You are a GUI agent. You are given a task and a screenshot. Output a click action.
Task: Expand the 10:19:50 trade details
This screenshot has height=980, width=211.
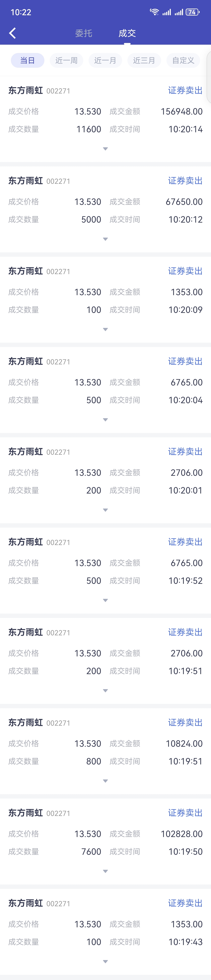tap(105, 871)
